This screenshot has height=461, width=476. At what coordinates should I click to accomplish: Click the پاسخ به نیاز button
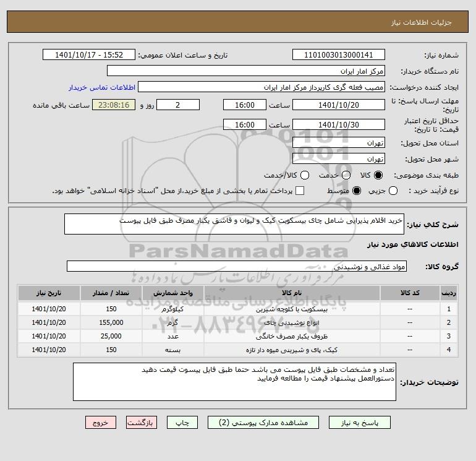(359, 423)
